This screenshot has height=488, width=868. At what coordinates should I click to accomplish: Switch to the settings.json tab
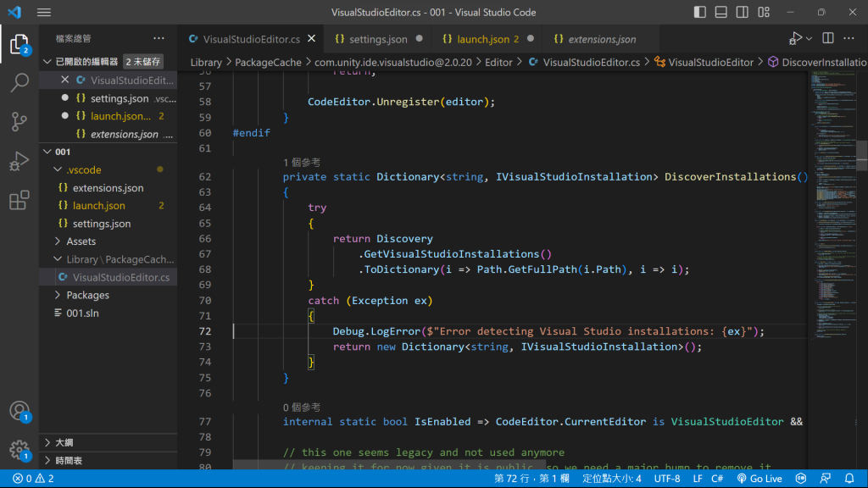coord(379,39)
